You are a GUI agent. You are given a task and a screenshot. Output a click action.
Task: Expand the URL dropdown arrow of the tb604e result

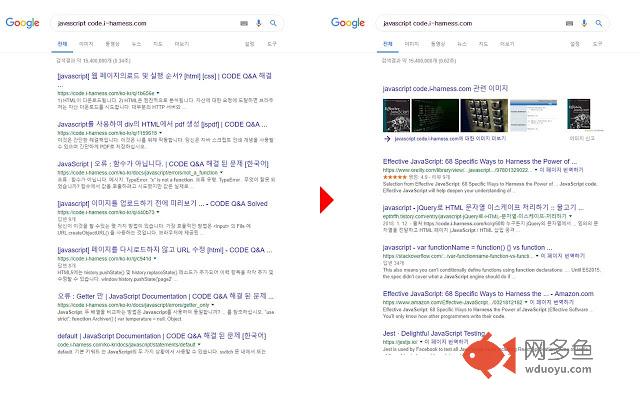158,93
